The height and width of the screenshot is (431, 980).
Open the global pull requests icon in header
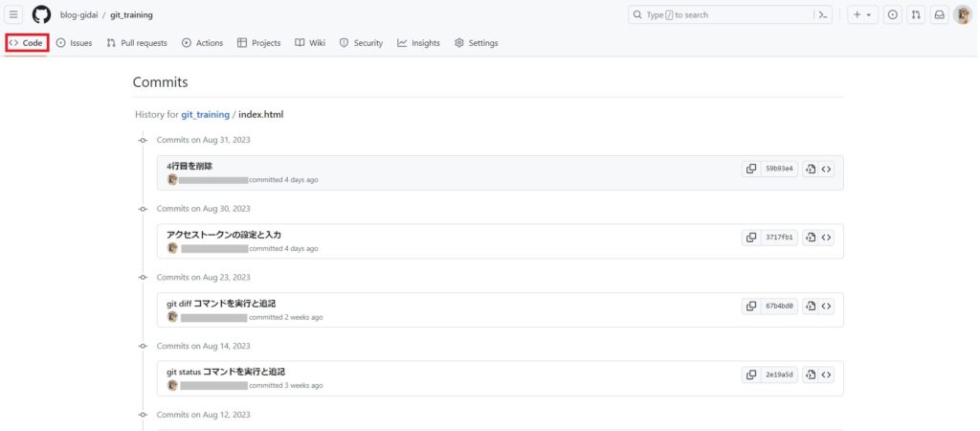pos(916,15)
